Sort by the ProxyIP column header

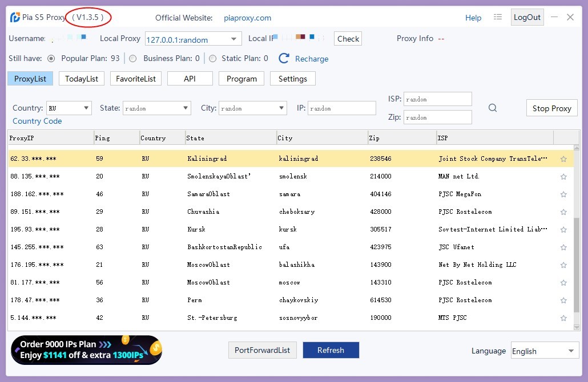click(51, 138)
